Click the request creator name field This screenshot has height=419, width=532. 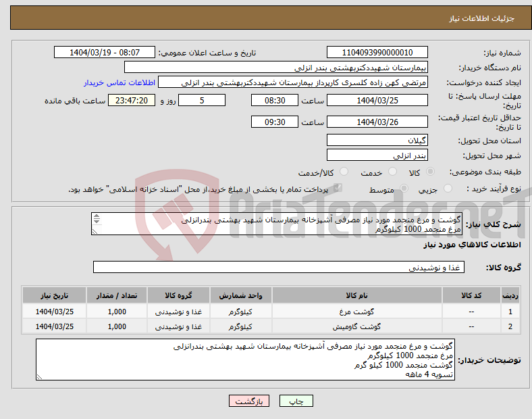pos(293,82)
